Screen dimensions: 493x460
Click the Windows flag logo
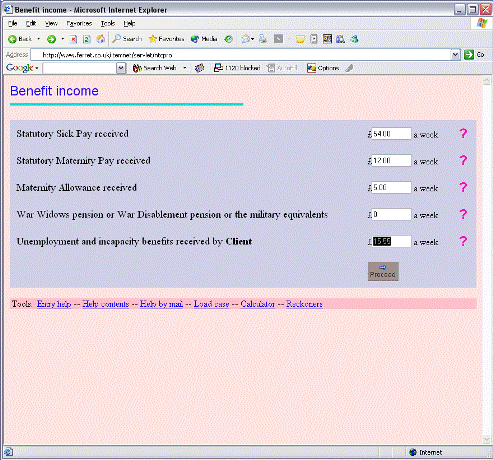click(482, 23)
